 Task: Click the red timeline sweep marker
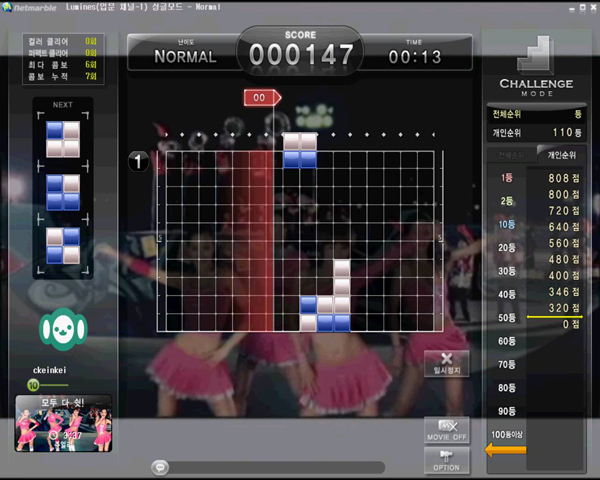pyautogui.click(x=262, y=98)
